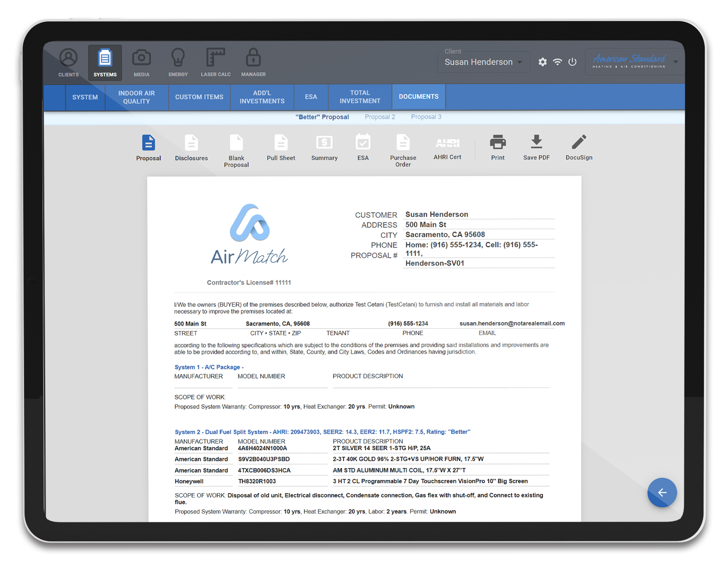
Task: Open the Laser Calc tool
Action: click(x=215, y=62)
